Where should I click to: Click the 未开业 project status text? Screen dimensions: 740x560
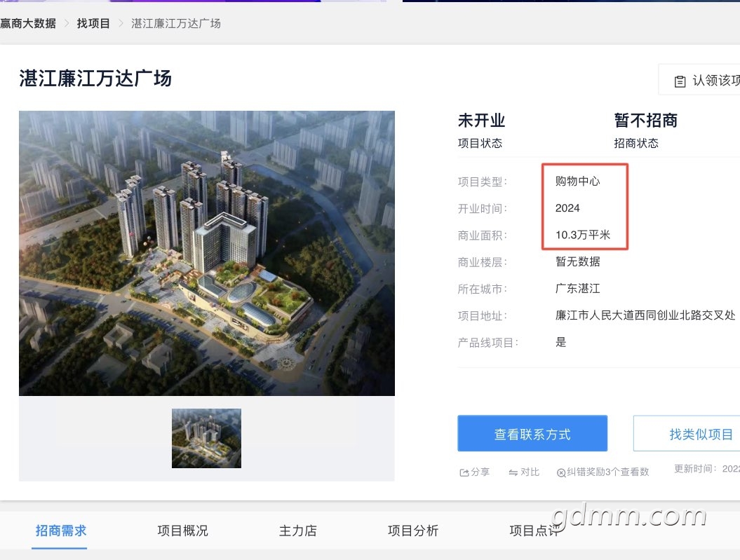[x=481, y=121]
